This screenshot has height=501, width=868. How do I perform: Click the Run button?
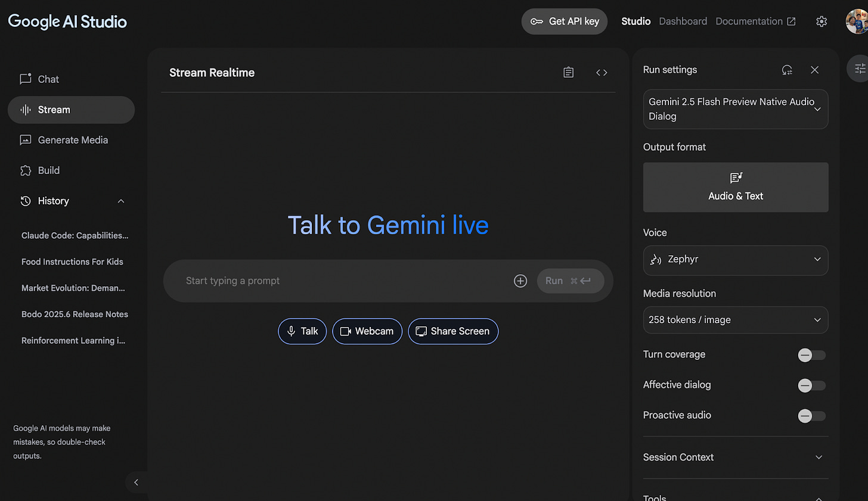pyautogui.click(x=571, y=281)
